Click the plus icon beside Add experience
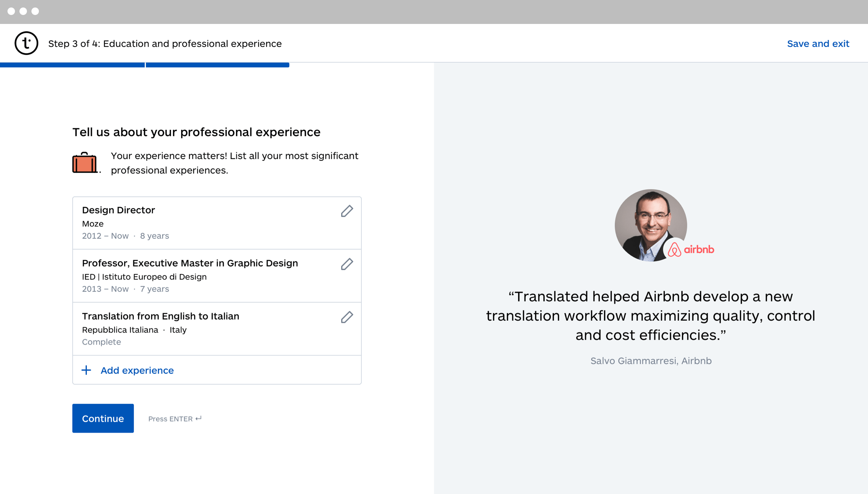 point(86,370)
